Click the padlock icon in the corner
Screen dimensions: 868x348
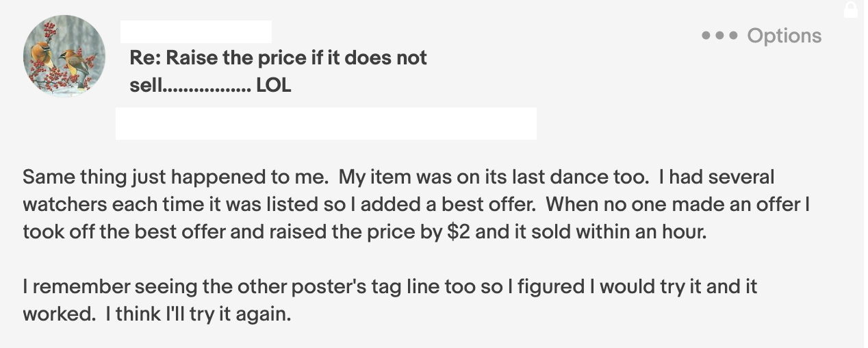851,9
